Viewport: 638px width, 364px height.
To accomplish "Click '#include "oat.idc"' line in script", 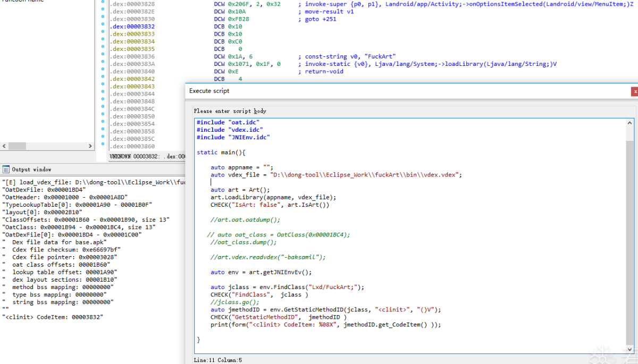I will (228, 122).
